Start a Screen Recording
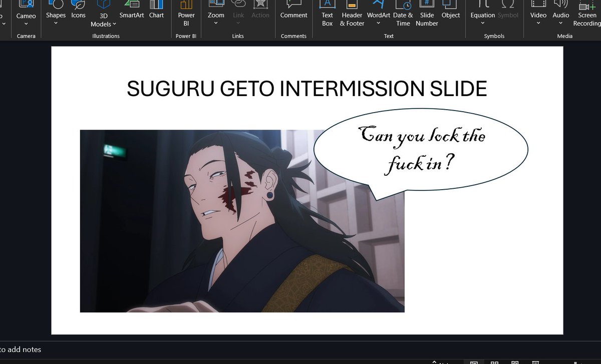 (x=586, y=13)
